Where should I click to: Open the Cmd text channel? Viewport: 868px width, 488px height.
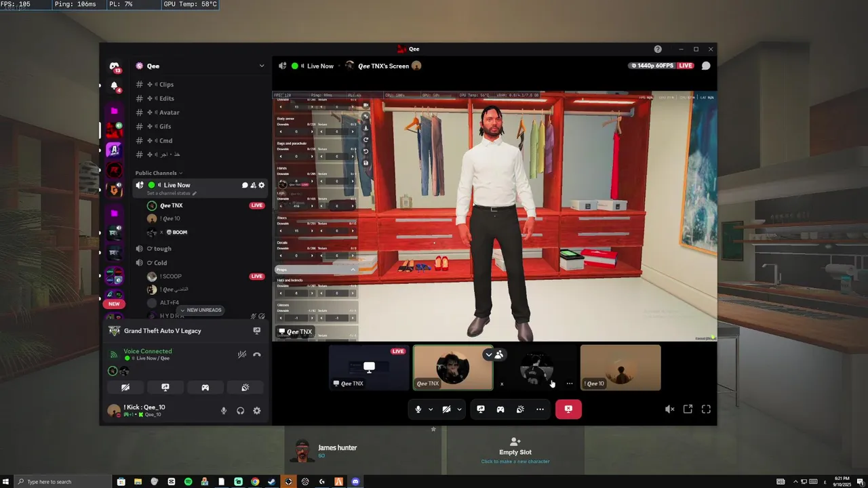point(201,141)
